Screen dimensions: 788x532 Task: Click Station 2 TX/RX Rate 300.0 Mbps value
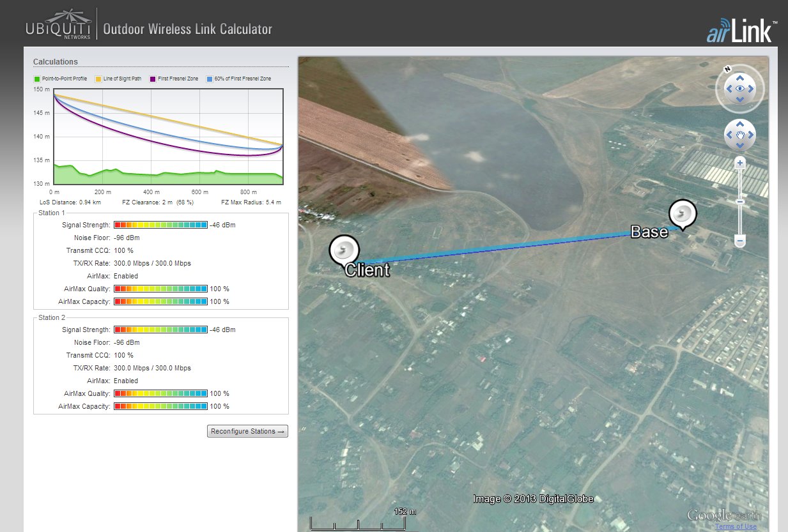tap(152, 368)
